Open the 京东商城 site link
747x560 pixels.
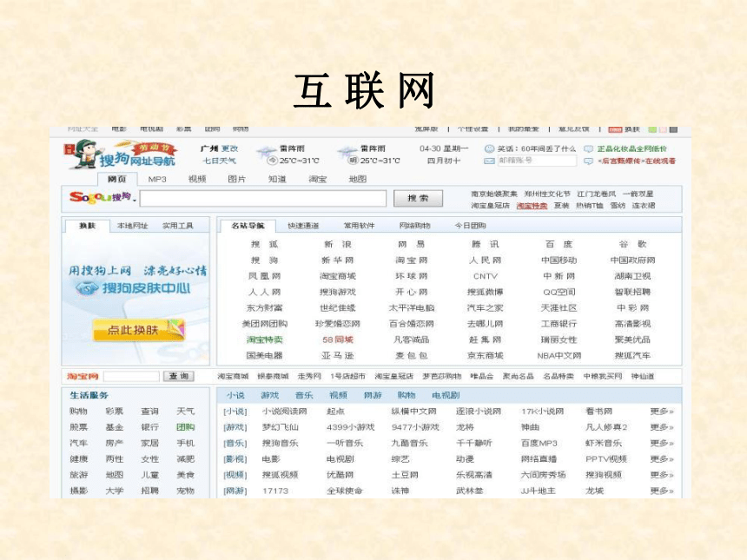click(x=486, y=356)
